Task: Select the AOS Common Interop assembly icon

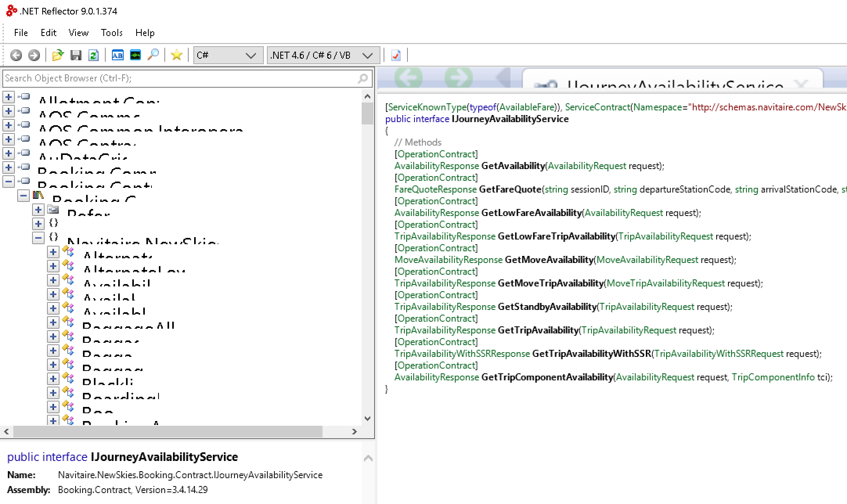Action: coord(24,124)
